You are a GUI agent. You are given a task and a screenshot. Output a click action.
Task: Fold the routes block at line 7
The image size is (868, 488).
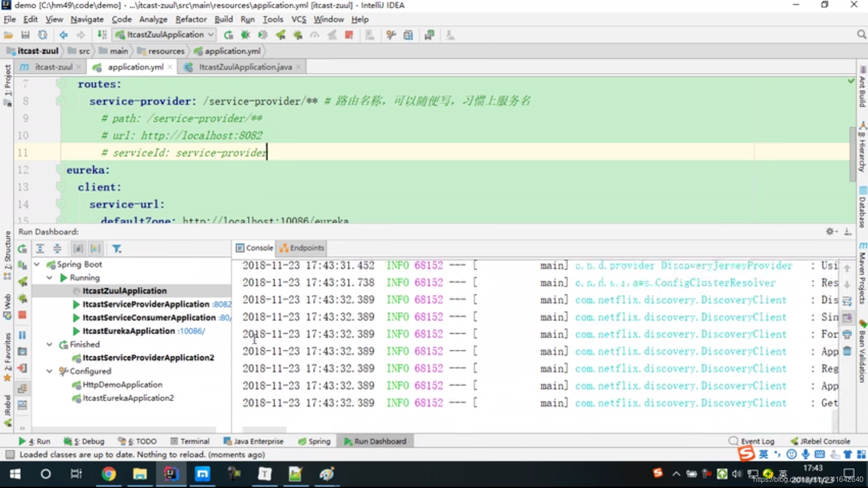click(x=60, y=84)
